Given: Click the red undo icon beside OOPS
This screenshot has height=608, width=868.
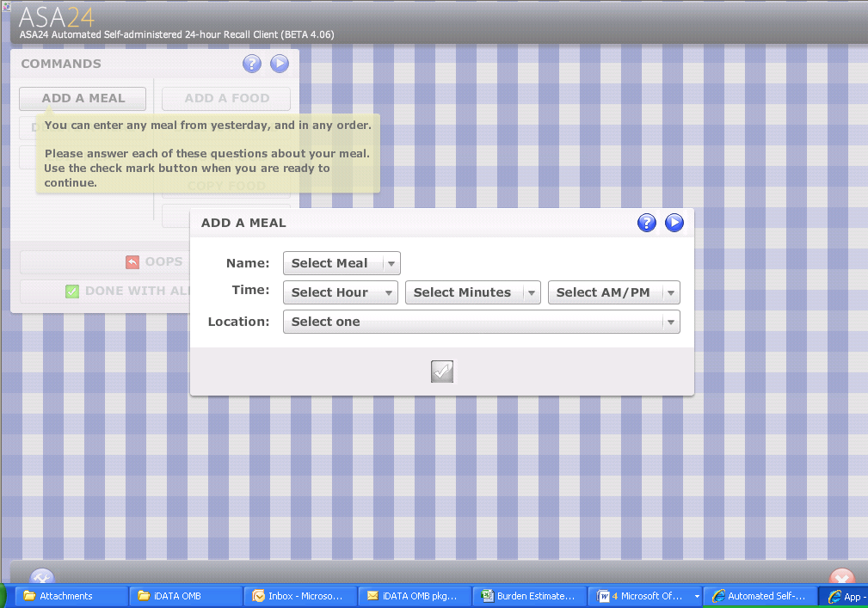Looking at the screenshot, I should tap(132, 262).
